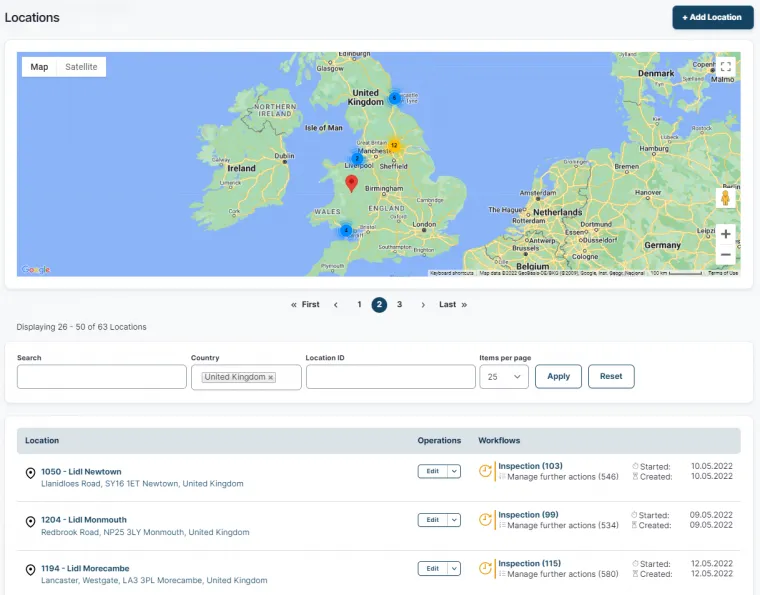Screen dimensions: 760x595
Task: Open map Terms of Use link
Action: point(723,273)
